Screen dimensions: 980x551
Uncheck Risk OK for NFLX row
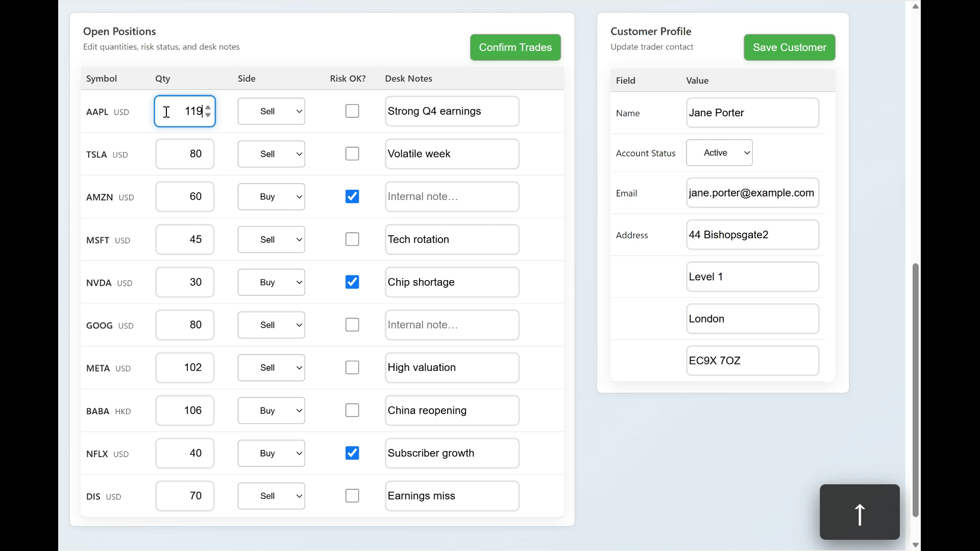click(x=352, y=453)
